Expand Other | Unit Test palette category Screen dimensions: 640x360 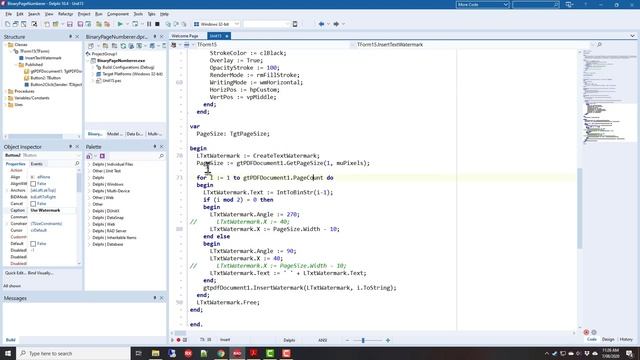click(89, 171)
